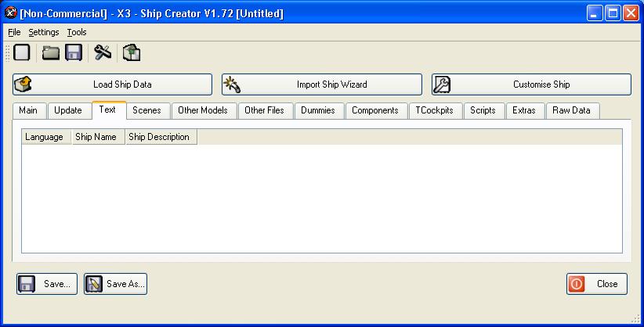Switch to the Main tab
The image size is (644, 327).
coord(28,111)
